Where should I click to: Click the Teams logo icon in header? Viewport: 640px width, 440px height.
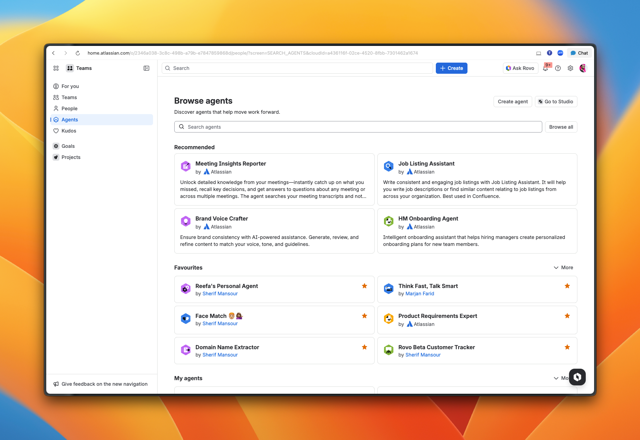click(70, 68)
